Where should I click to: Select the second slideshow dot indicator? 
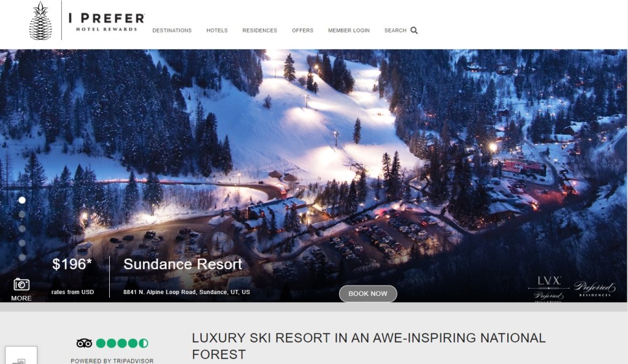pyautogui.click(x=22, y=214)
